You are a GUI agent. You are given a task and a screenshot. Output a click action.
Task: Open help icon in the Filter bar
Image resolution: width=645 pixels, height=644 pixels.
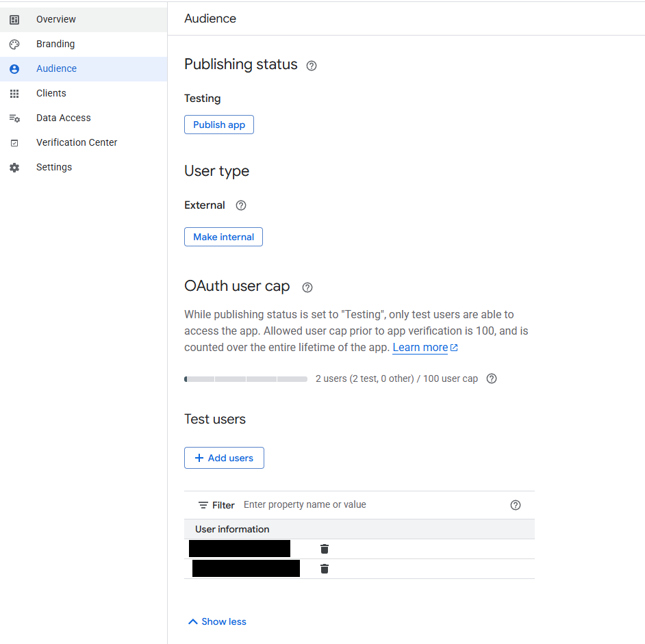pyautogui.click(x=516, y=505)
